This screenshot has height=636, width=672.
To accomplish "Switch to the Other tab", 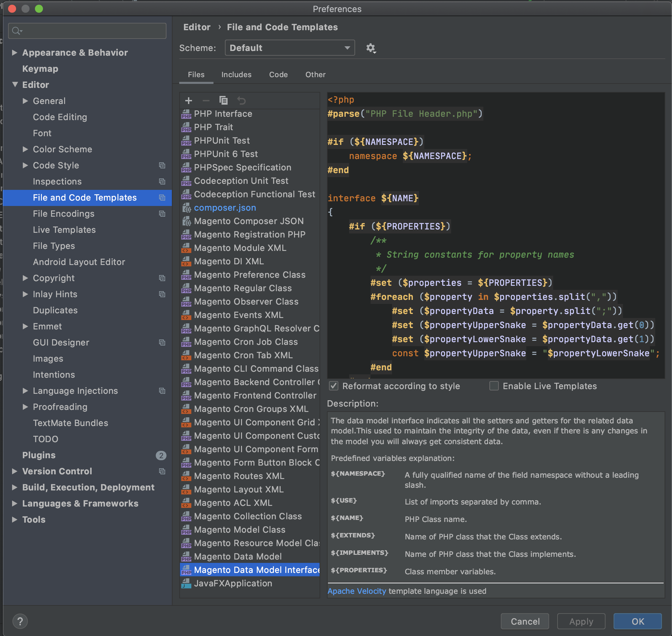I will 315,74.
